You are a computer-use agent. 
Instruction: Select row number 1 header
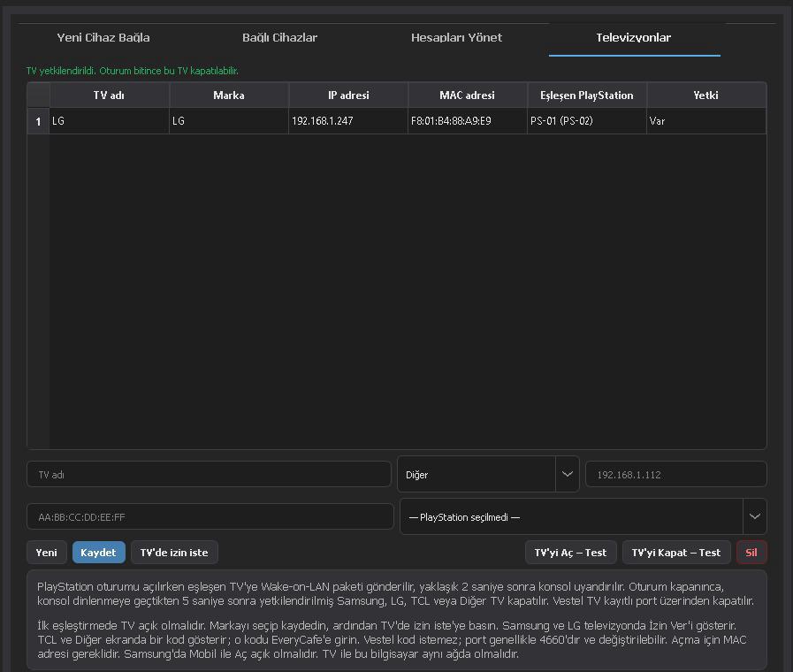click(38, 121)
